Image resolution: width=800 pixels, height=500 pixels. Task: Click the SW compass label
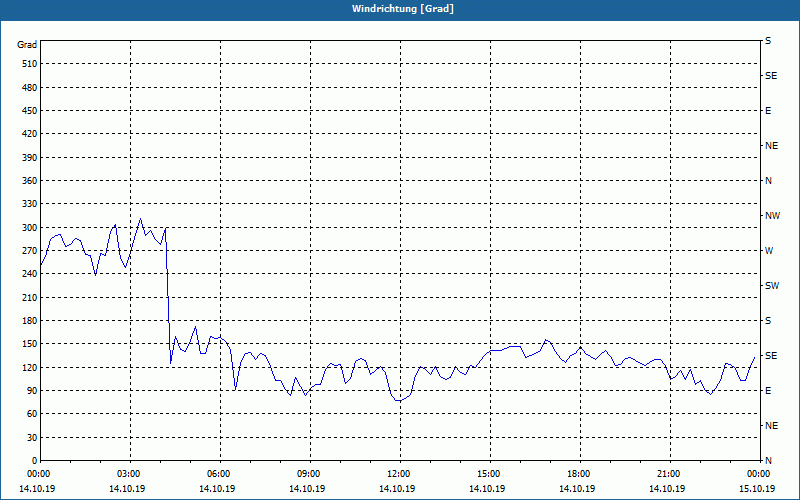[x=772, y=286]
